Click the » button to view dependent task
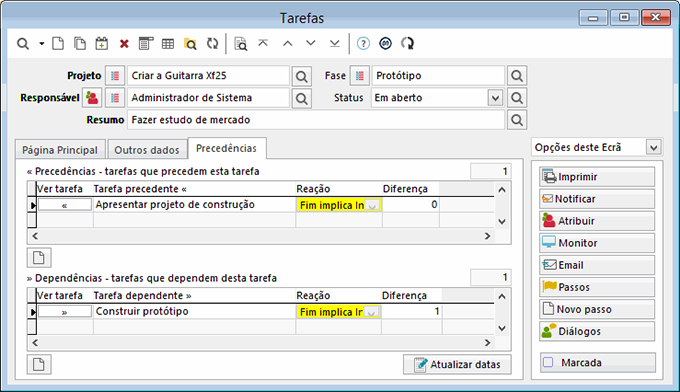Image resolution: width=680 pixels, height=392 pixels. click(x=65, y=312)
